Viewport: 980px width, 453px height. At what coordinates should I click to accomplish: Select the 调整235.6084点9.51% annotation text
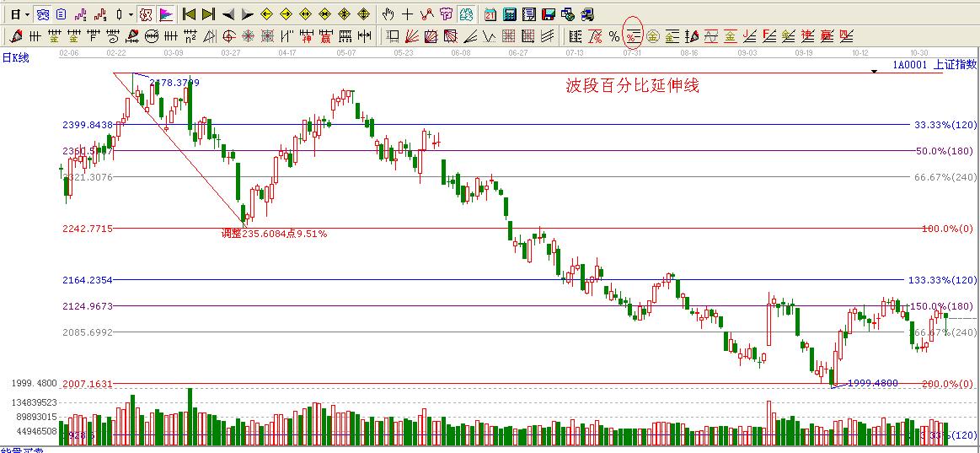click(x=274, y=234)
